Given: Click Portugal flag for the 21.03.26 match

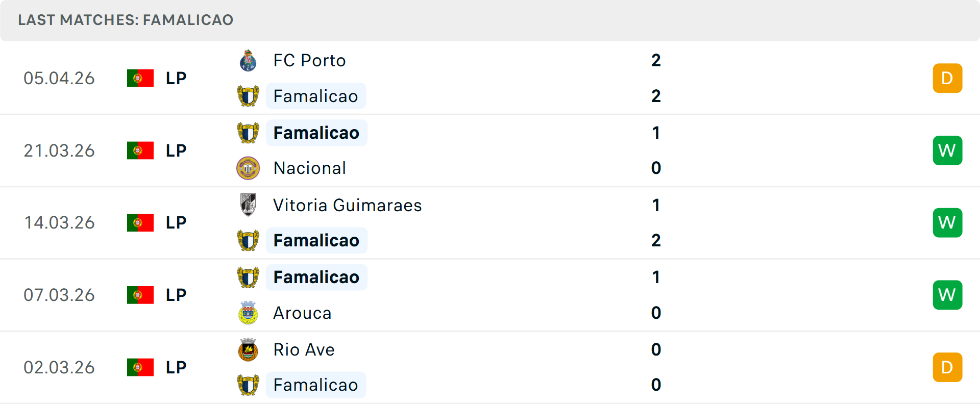Looking at the screenshot, I should (140, 150).
